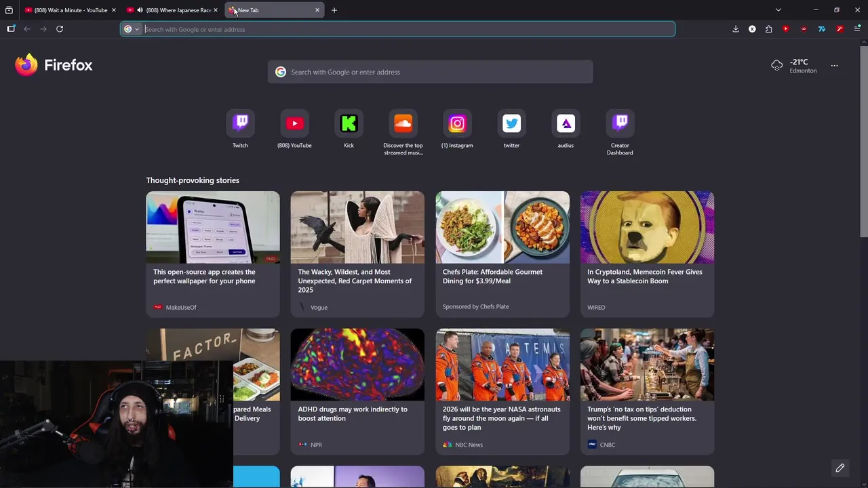The height and width of the screenshot is (488, 868).
Task: Mute the Where Japanese Race tab audio
Action: tap(140, 10)
